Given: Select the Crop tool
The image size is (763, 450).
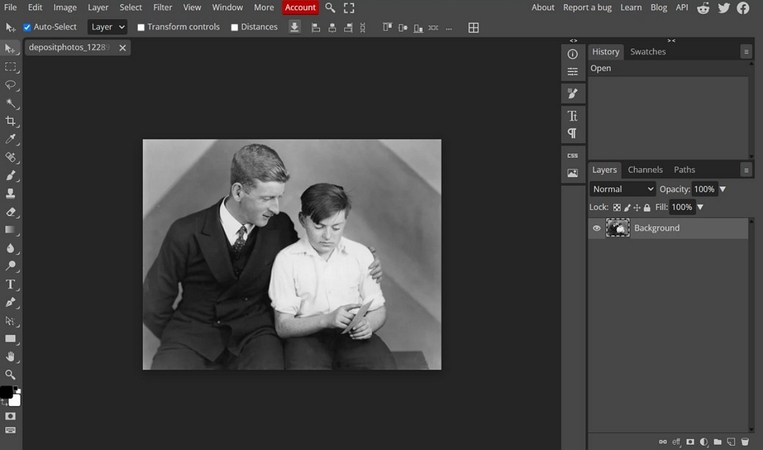Looking at the screenshot, I should coord(10,121).
